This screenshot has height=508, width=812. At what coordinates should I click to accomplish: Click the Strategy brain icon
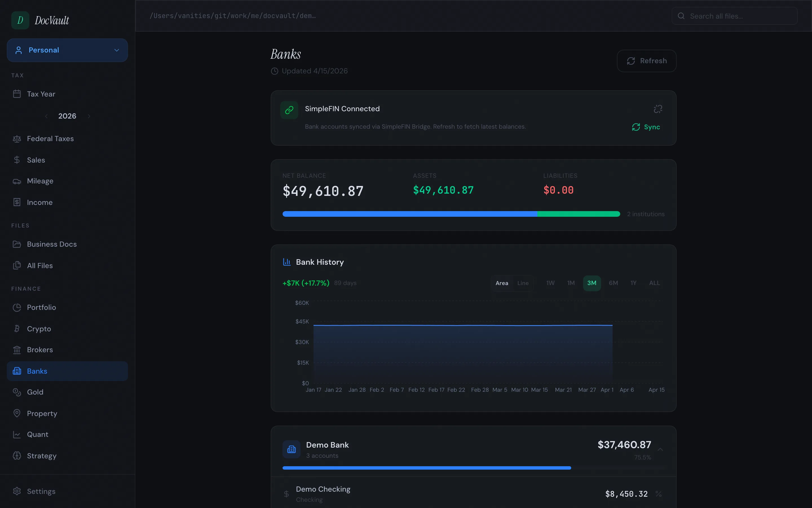pos(17,456)
